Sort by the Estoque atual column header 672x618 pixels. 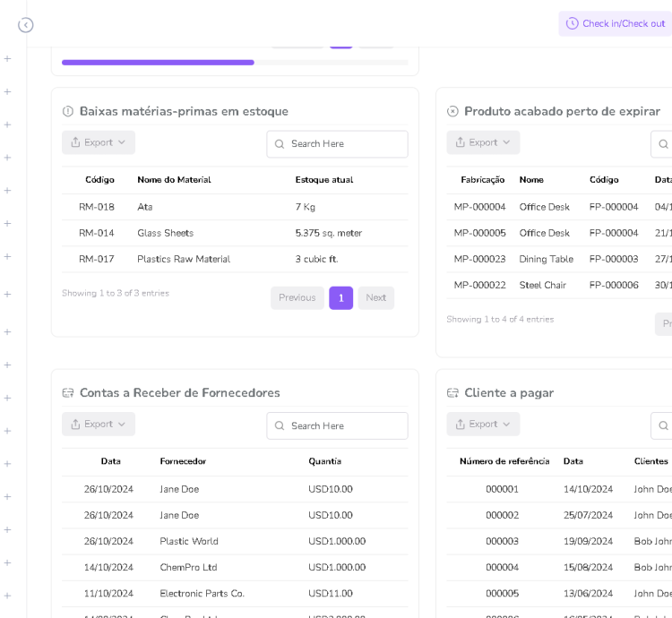click(x=323, y=180)
